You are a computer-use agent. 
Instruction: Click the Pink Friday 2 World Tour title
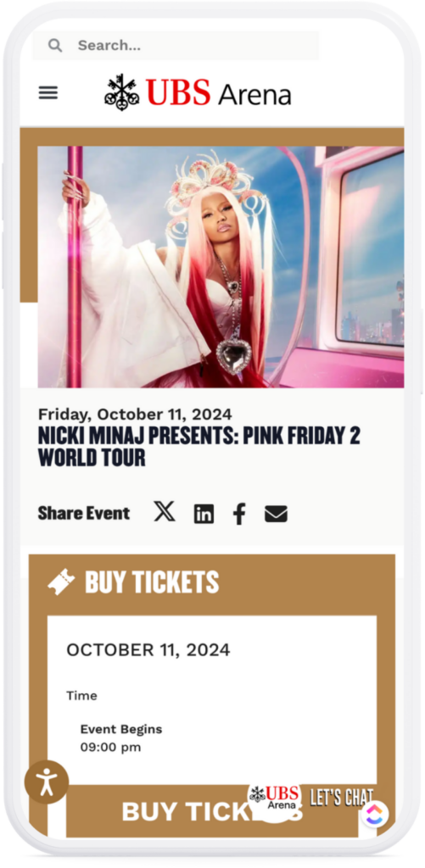pos(199,447)
